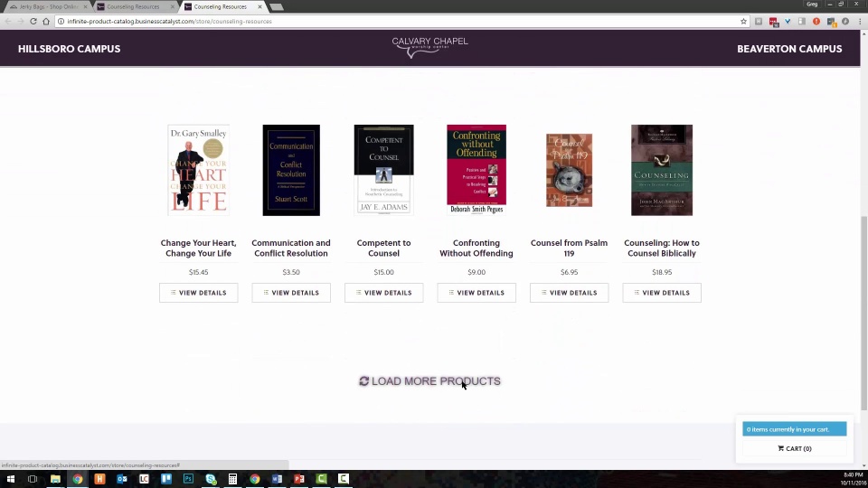Screen dimensions: 868x488
Task: Open Word from the taskbar
Action: pyautogui.click(x=277, y=479)
